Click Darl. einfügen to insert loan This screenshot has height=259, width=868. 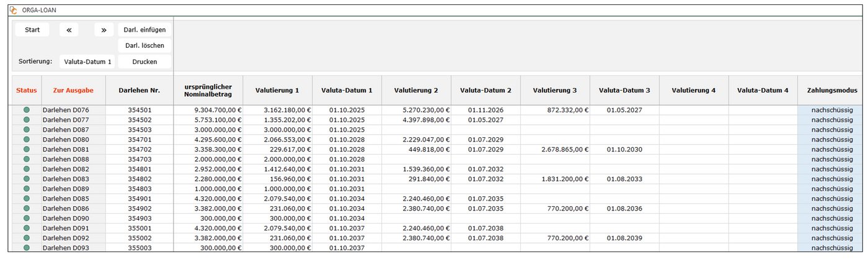(144, 30)
